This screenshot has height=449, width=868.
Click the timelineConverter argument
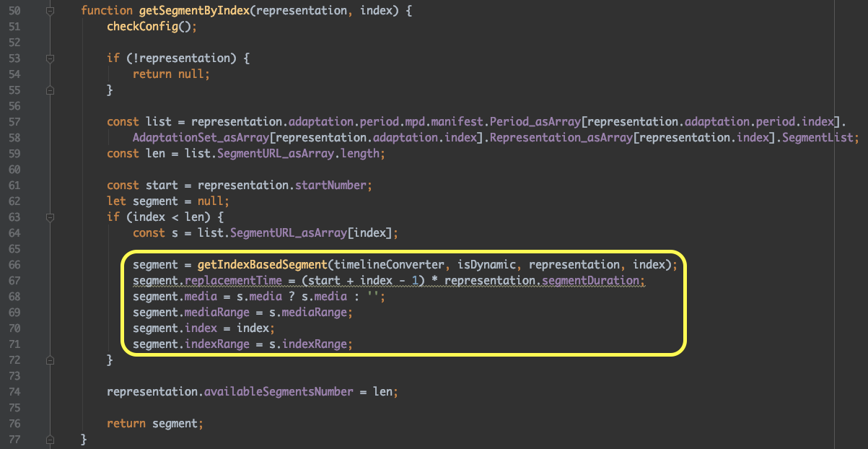point(388,265)
